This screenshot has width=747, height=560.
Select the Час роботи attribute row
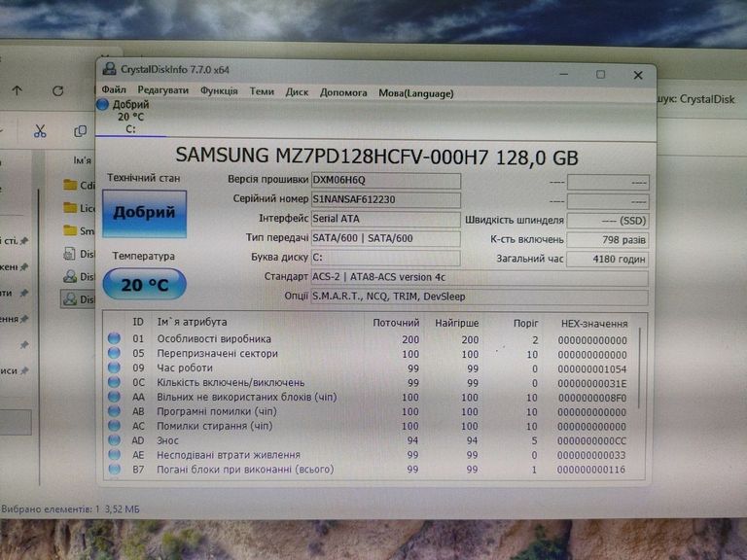click(x=370, y=368)
